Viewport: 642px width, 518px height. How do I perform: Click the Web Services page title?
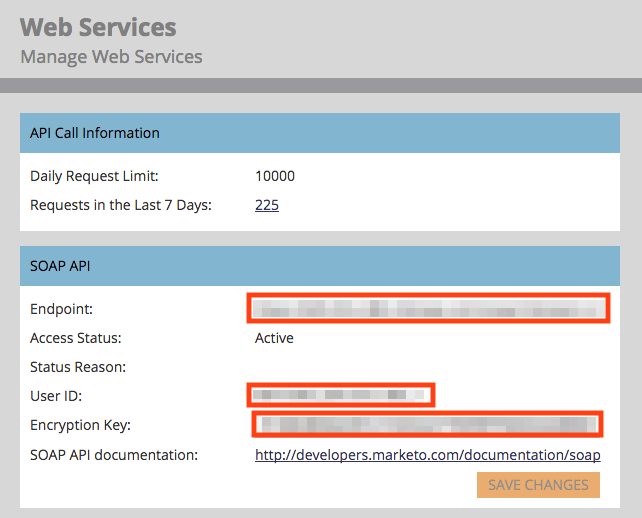click(98, 27)
